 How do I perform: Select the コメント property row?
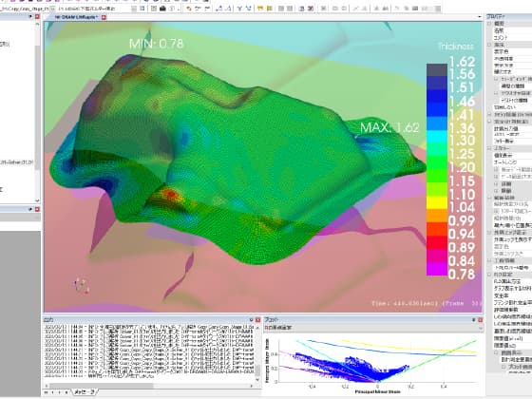click(x=512, y=37)
